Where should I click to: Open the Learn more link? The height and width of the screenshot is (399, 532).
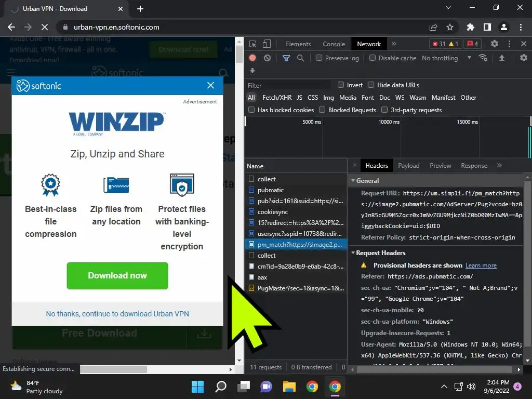click(x=481, y=265)
